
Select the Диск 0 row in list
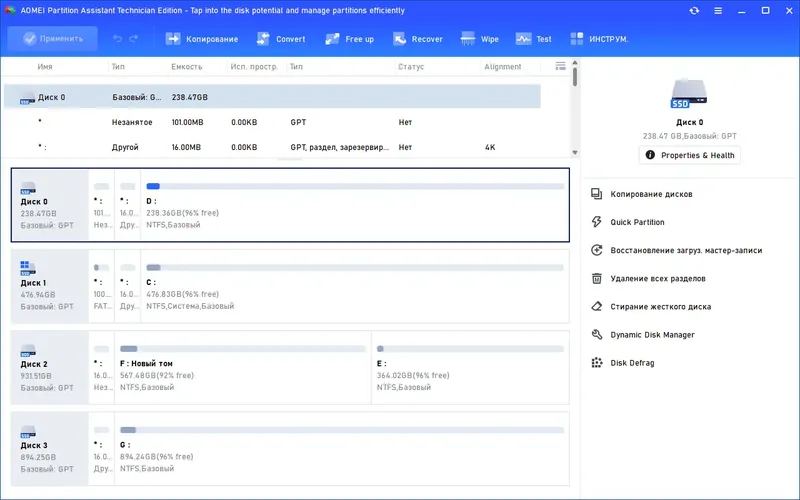[272, 96]
